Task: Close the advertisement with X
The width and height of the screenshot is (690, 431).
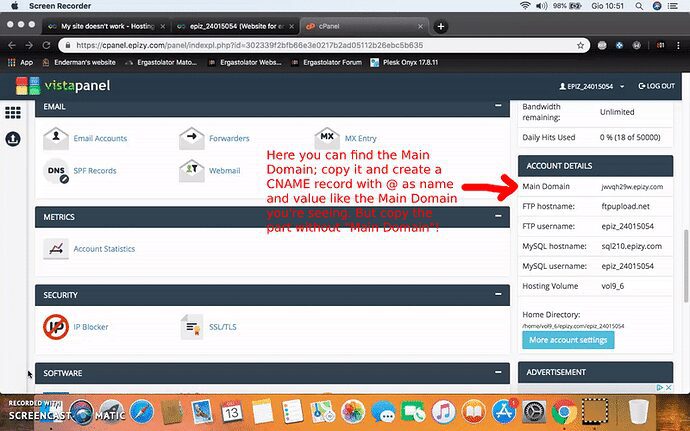Action: coord(668,387)
